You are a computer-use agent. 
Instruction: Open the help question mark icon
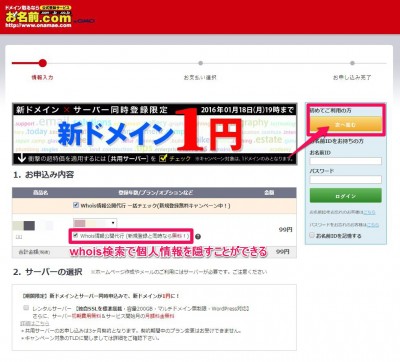point(198,237)
